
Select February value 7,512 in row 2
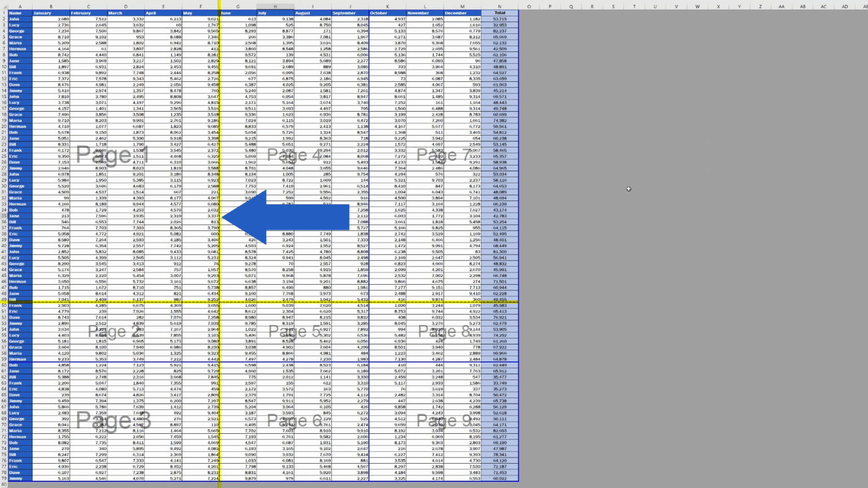pyautogui.click(x=88, y=19)
